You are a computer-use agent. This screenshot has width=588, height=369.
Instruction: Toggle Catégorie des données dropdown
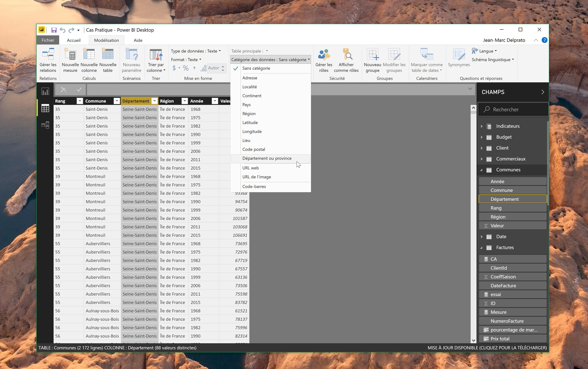pos(270,60)
